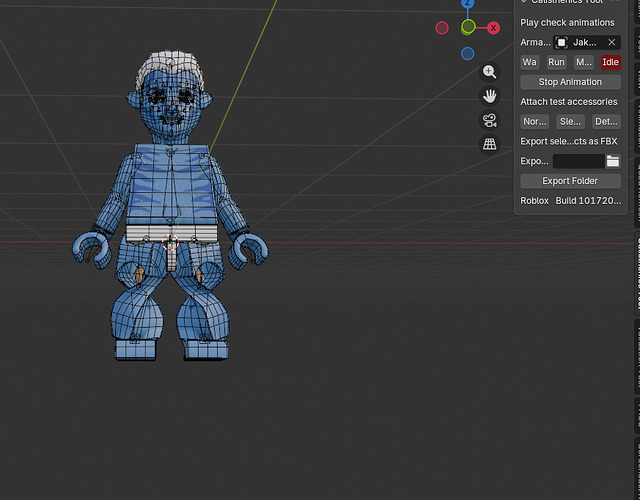Click the lower blue negative Z gizmo circle
This screenshot has width=640, height=500.
point(467,53)
